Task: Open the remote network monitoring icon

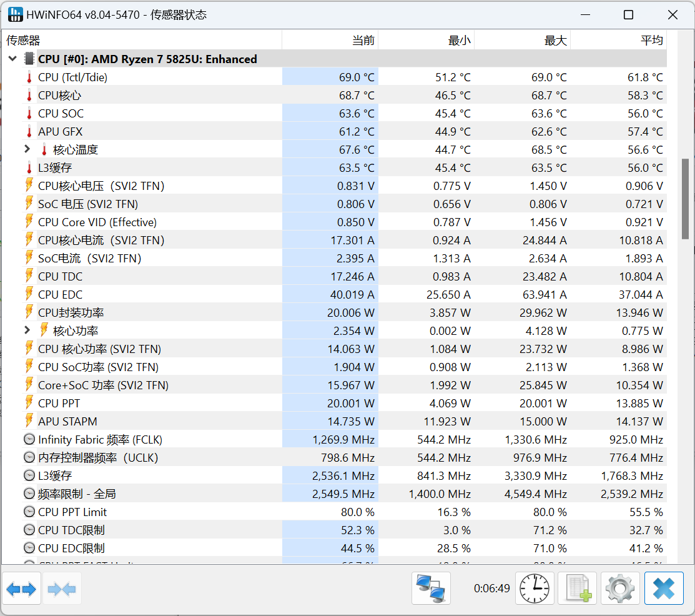Action: click(x=431, y=589)
